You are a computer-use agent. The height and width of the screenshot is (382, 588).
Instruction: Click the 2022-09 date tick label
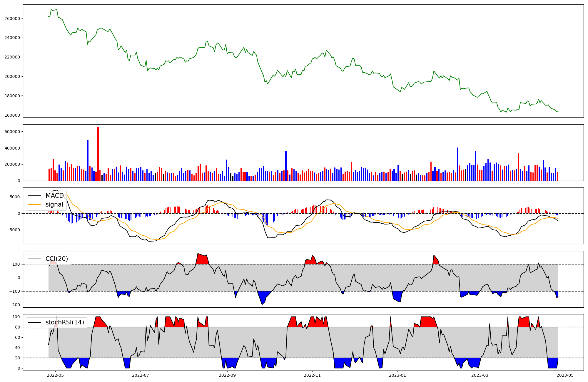(227, 375)
